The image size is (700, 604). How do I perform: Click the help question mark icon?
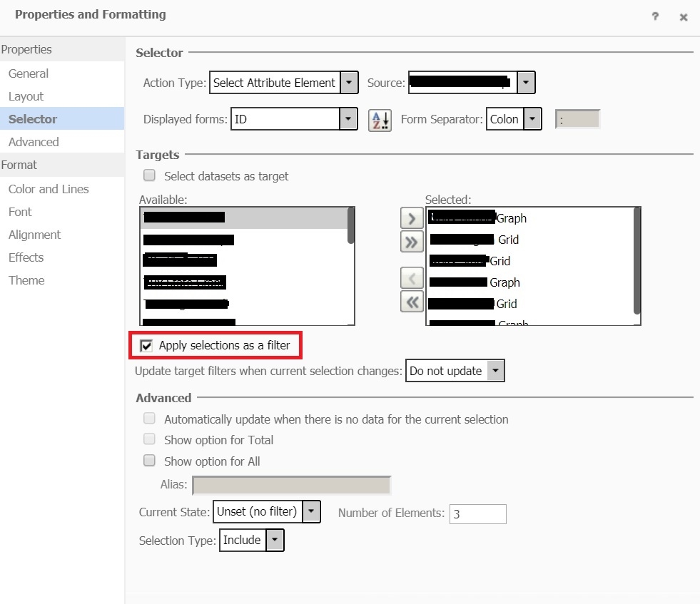655,16
